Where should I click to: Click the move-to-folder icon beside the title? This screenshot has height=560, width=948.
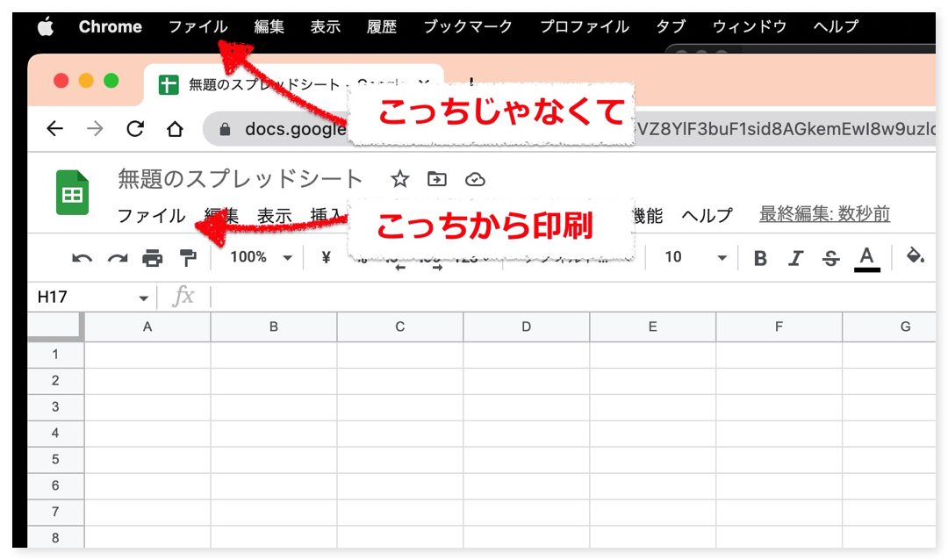(x=436, y=179)
